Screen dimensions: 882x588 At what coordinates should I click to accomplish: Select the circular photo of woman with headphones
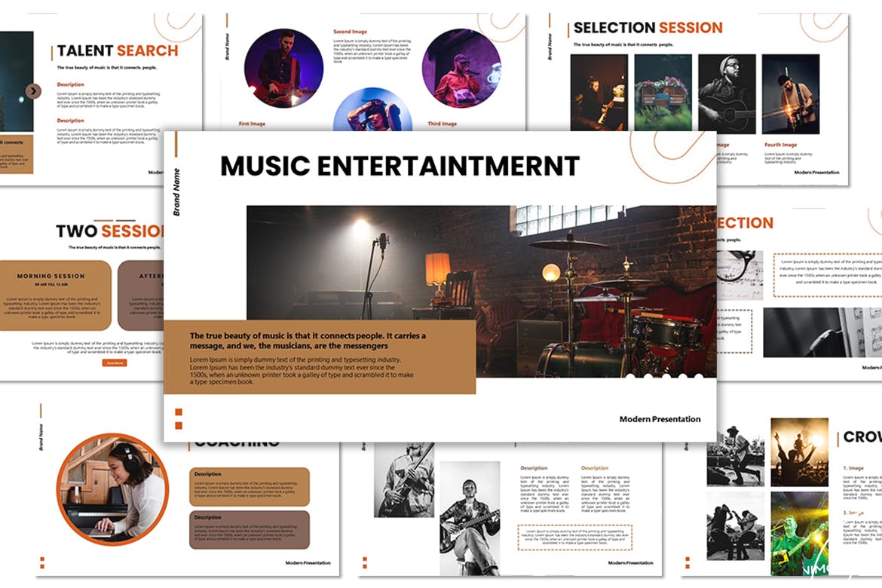pyautogui.click(x=112, y=490)
